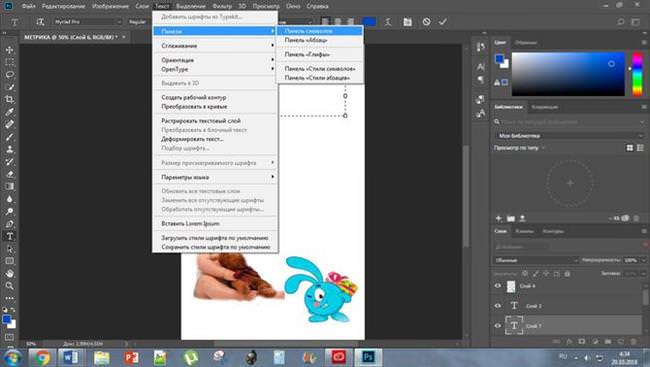650x367 pixels.
Task: Open Word from the Windows taskbar
Action: coord(71,357)
